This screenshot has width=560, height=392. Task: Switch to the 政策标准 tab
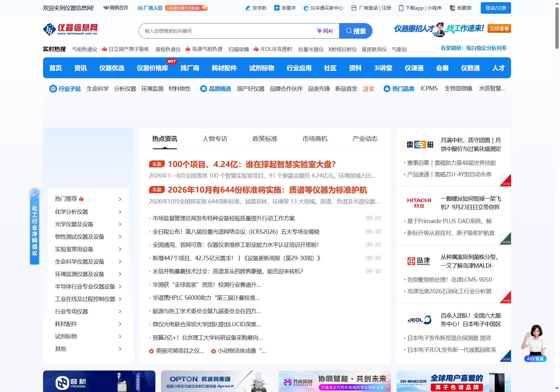(265, 139)
